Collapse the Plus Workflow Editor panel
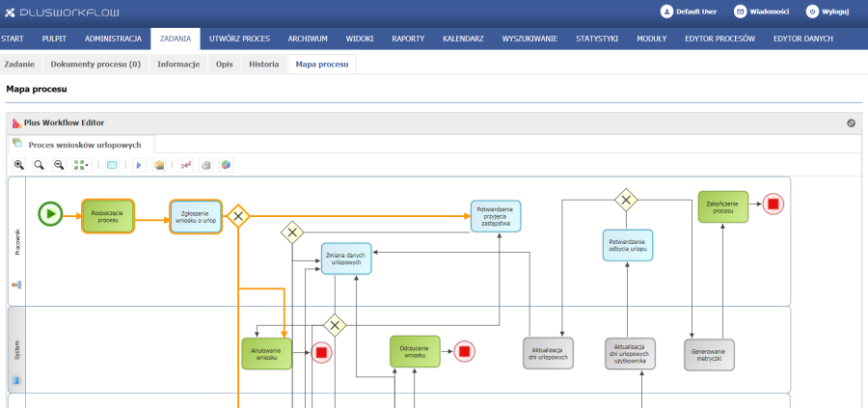 (851, 122)
